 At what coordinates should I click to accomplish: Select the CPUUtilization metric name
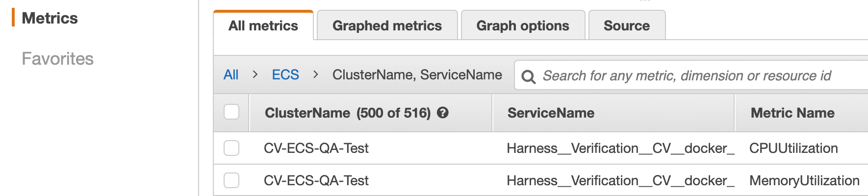click(793, 148)
